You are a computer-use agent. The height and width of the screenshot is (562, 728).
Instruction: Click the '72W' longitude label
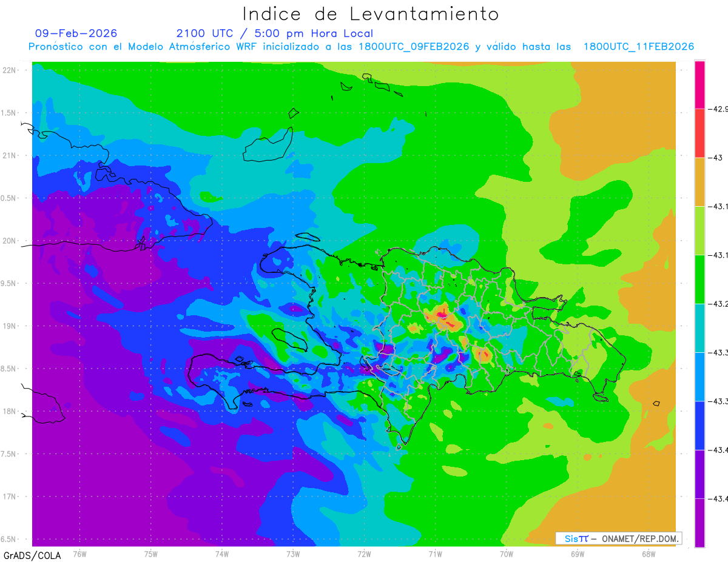pos(364,554)
